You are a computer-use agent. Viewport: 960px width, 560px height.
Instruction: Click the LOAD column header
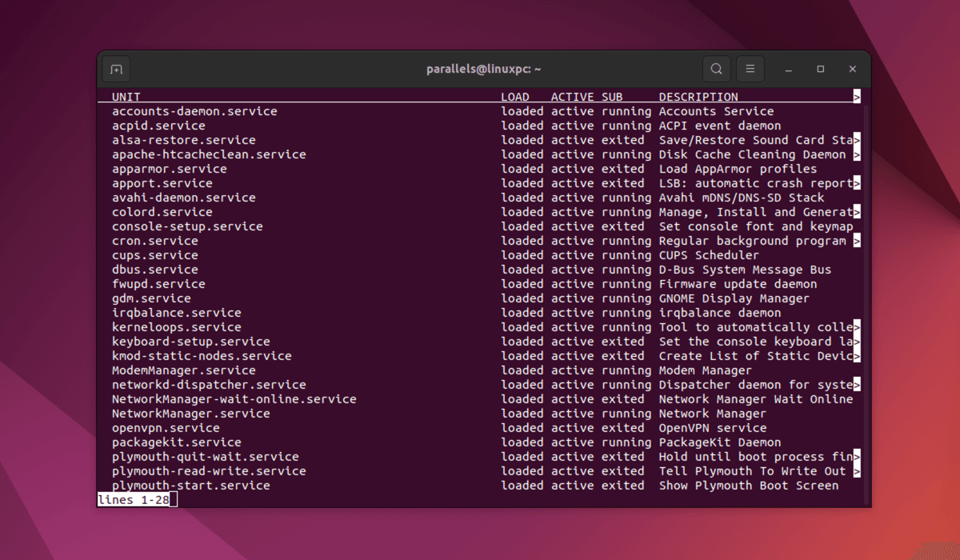(x=515, y=97)
